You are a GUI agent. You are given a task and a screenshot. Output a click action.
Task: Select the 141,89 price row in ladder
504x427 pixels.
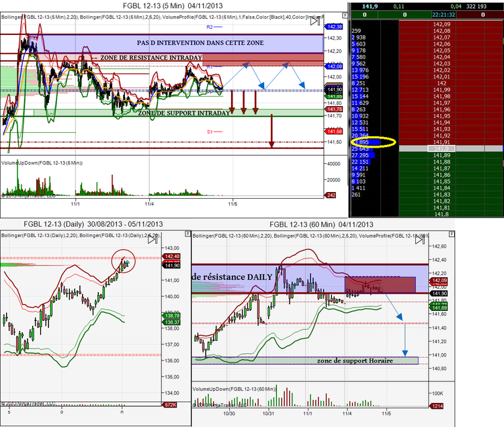click(x=451, y=155)
